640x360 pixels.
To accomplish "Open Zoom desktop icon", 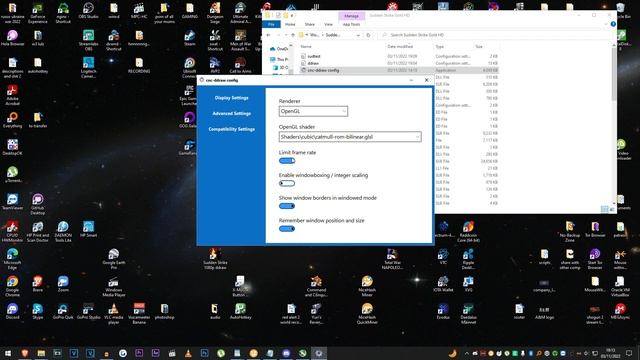I will click(63, 284).
